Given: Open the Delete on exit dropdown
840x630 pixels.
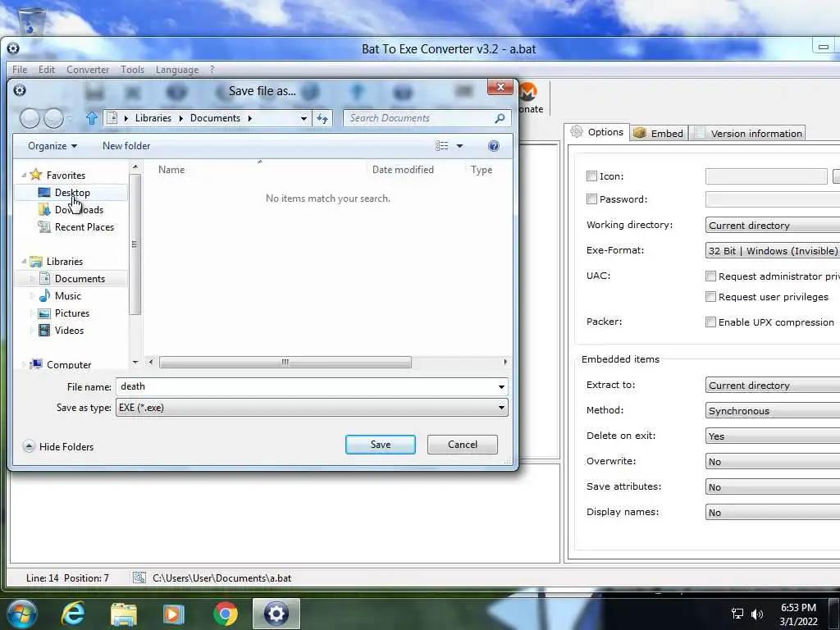Looking at the screenshot, I should 773,436.
